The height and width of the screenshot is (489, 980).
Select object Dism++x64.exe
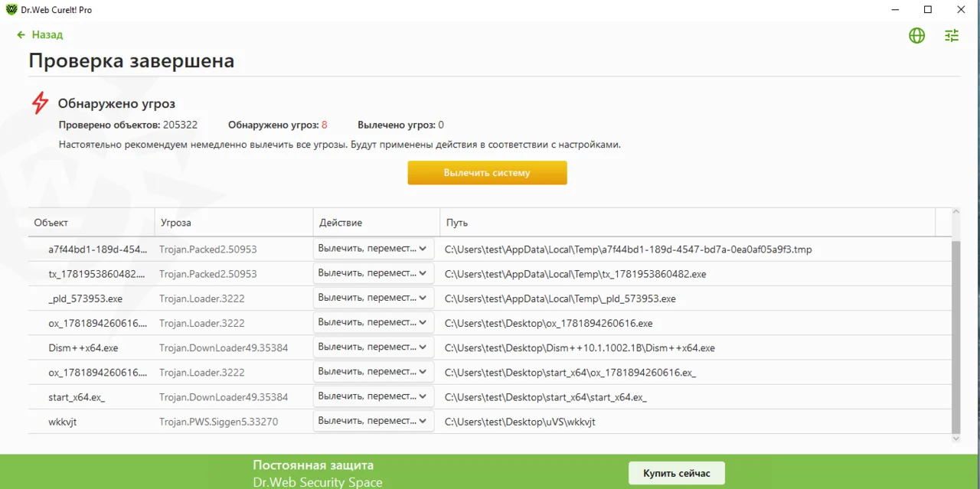pos(83,347)
